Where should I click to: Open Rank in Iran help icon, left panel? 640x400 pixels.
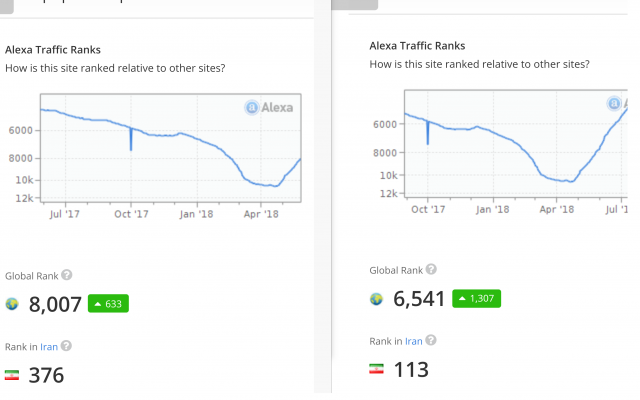pos(66,346)
